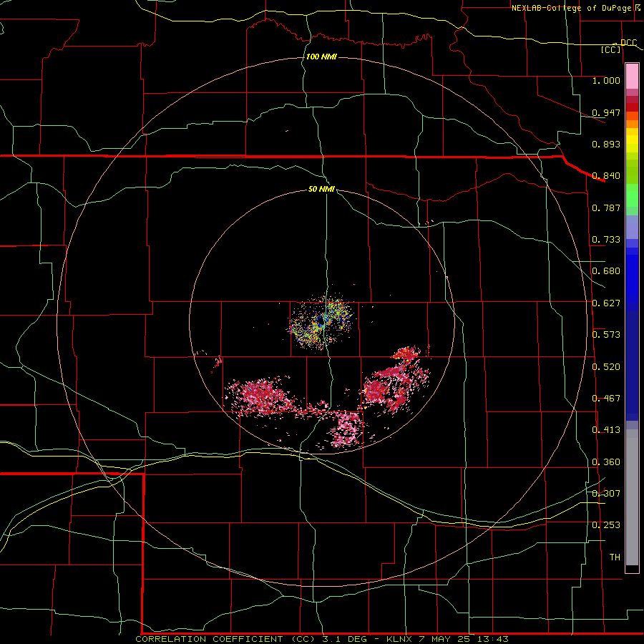Select the 0.520 legend value

point(606,367)
